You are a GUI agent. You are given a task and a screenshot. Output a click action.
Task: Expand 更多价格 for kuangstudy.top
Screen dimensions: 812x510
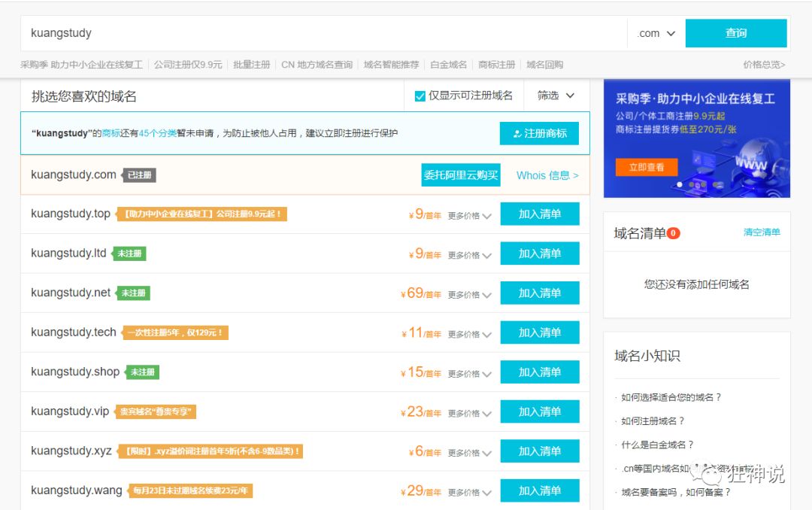467,214
